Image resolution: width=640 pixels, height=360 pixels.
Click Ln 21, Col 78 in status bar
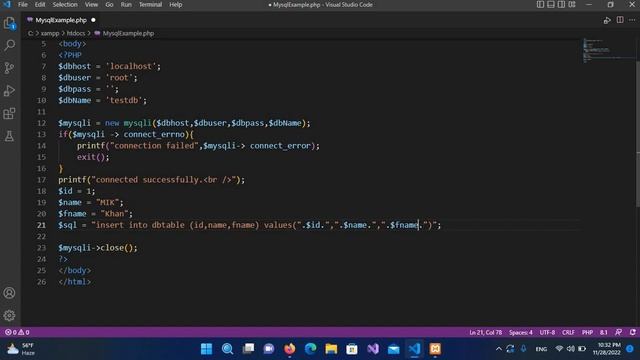pyautogui.click(x=486, y=332)
